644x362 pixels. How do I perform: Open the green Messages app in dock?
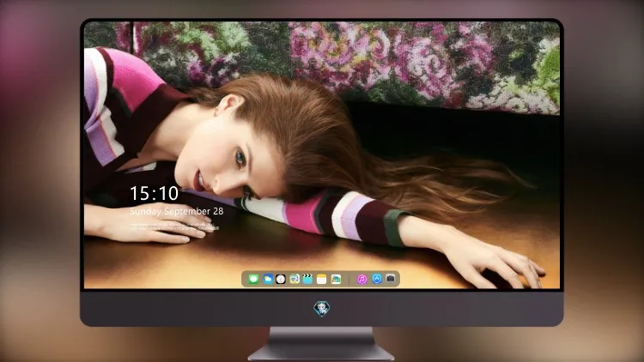point(253,279)
